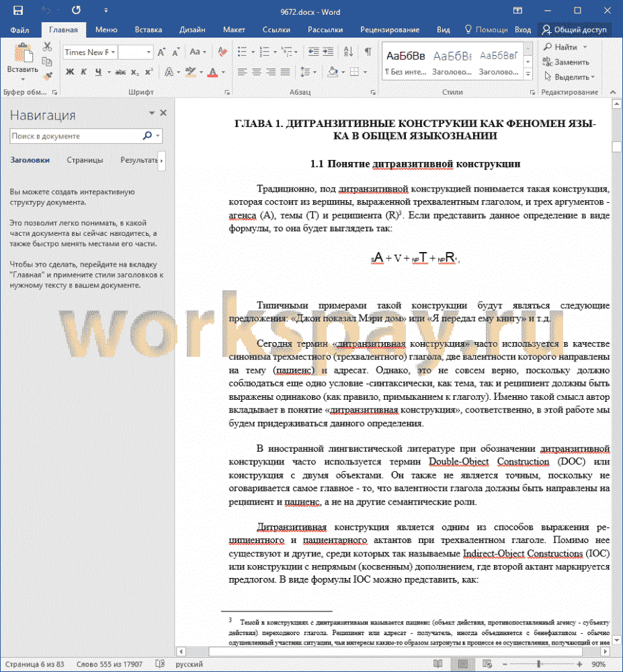
Task: Open Times New Roman font name dropdown
Action: tap(113, 52)
